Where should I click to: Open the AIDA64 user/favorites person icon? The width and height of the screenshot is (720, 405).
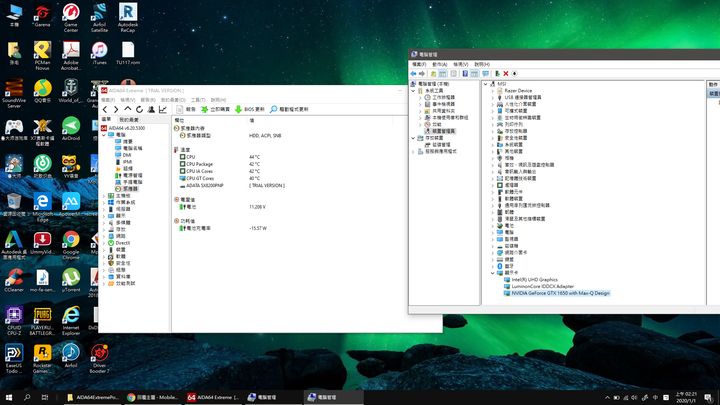151,109
